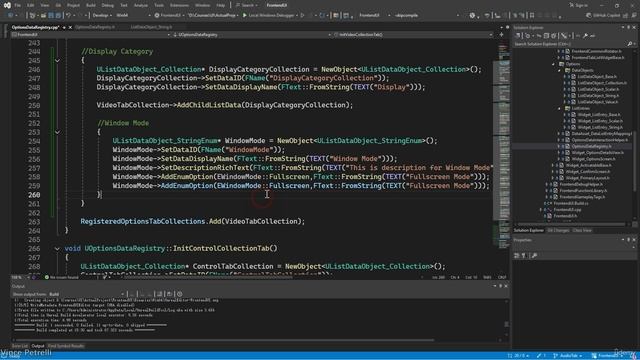Select ListDataObject_Value.h file
The height and width of the screenshot is (360, 640).
click(598, 102)
